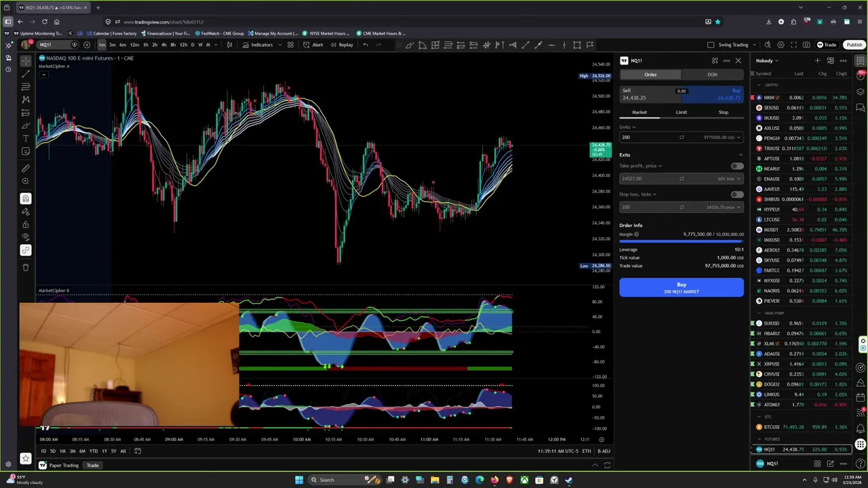The width and height of the screenshot is (868, 488).
Task: Edit the Units quantity field
Action: pyautogui.click(x=681, y=137)
